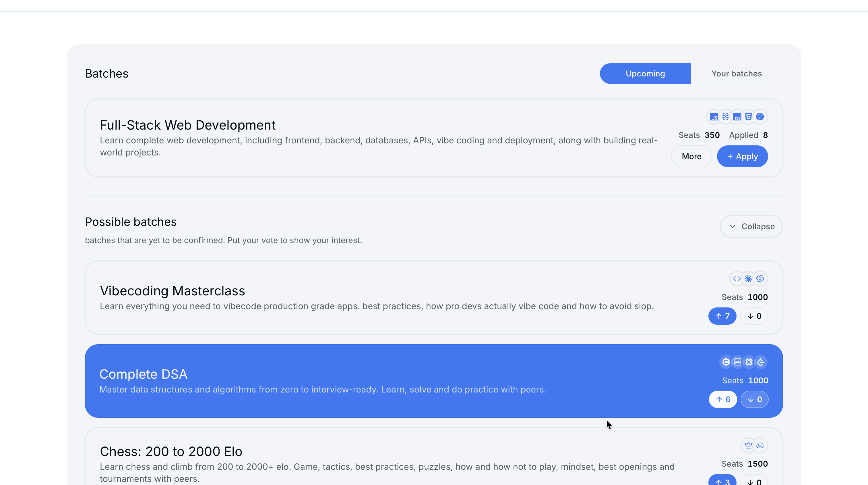Screen dimensions: 868x485
Task: Click the CSS icon on Full-Stack card
Action: pyautogui.click(x=737, y=117)
